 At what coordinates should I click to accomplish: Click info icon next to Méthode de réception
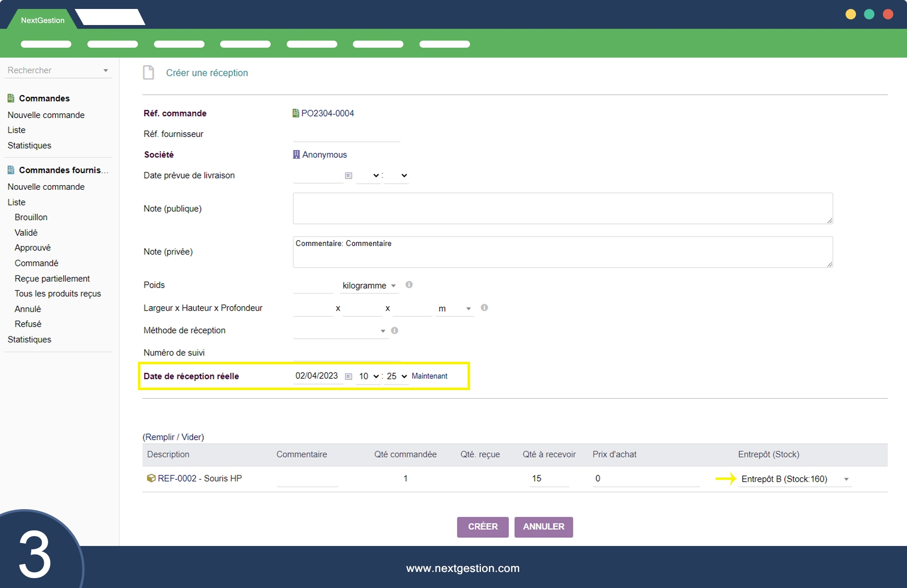[x=394, y=331]
